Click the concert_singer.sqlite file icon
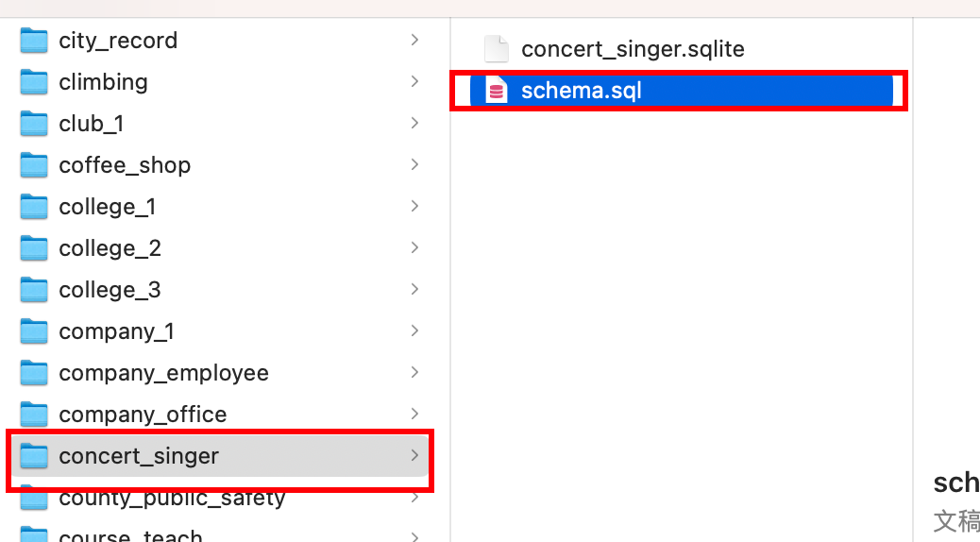 click(497, 49)
